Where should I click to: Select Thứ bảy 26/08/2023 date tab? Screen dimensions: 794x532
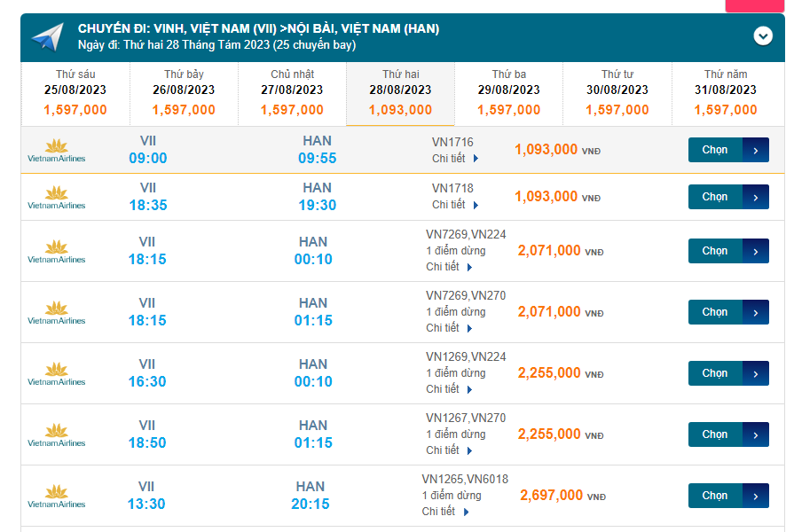pos(184,93)
